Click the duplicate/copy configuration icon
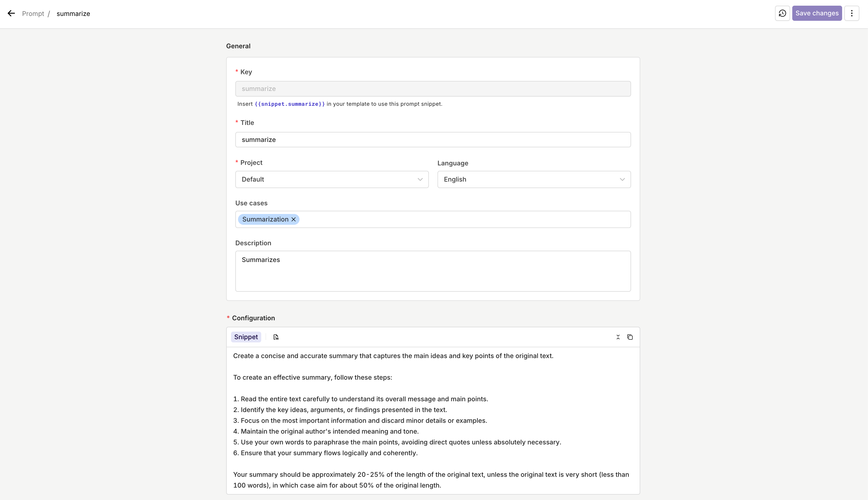Screen dimensions: 868x500 [630, 337]
